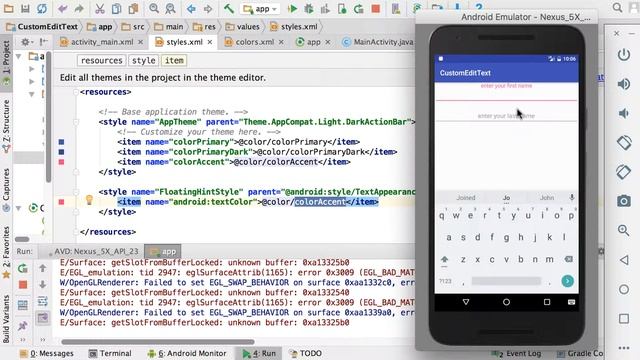Click the Save All toolbar icon
The image size is (640, 360).
[x=25, y=8]
